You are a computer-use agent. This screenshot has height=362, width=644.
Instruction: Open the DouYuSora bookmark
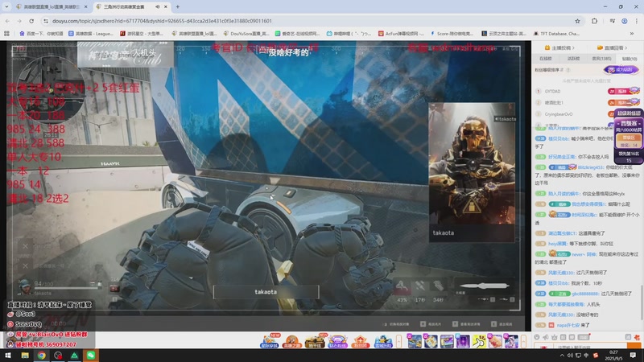[246, 34]
